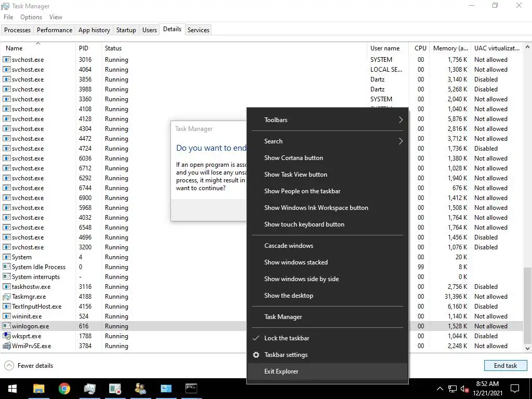Switch to the Performance tab
The width and height of the screenshot is (532, 399).
(x=55, y=30)
